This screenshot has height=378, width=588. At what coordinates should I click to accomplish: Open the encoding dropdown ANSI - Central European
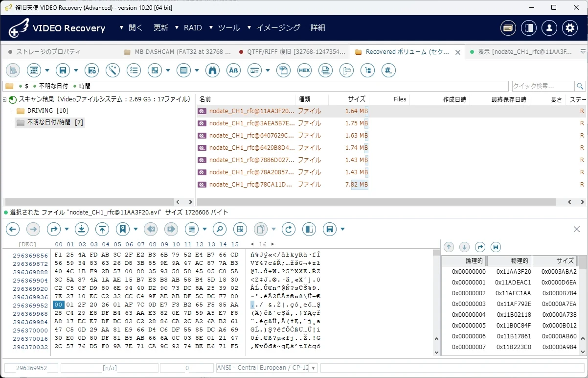point(267,368)
